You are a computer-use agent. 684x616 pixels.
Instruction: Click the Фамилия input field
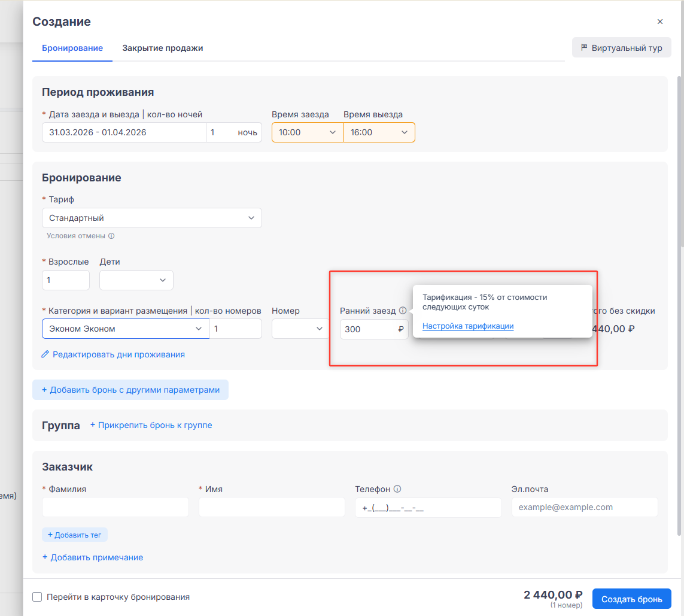click(x=115, y=507)
